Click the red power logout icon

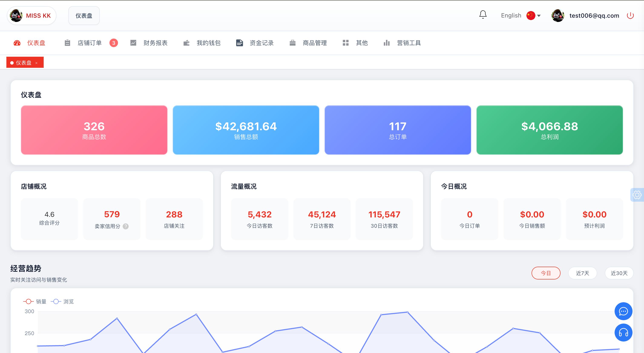pos(630,16)
